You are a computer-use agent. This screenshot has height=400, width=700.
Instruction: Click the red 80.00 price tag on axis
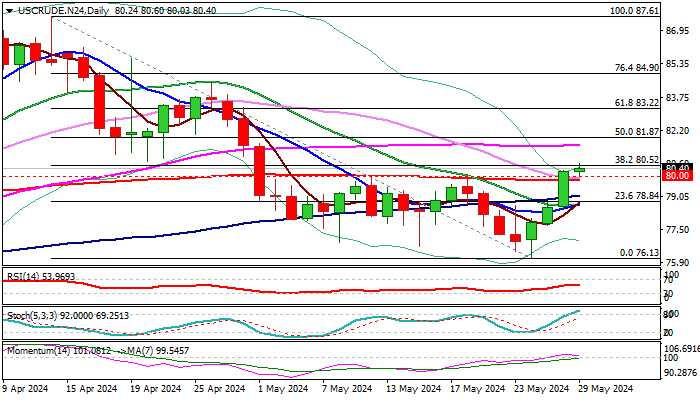click(x=679, y=176)
